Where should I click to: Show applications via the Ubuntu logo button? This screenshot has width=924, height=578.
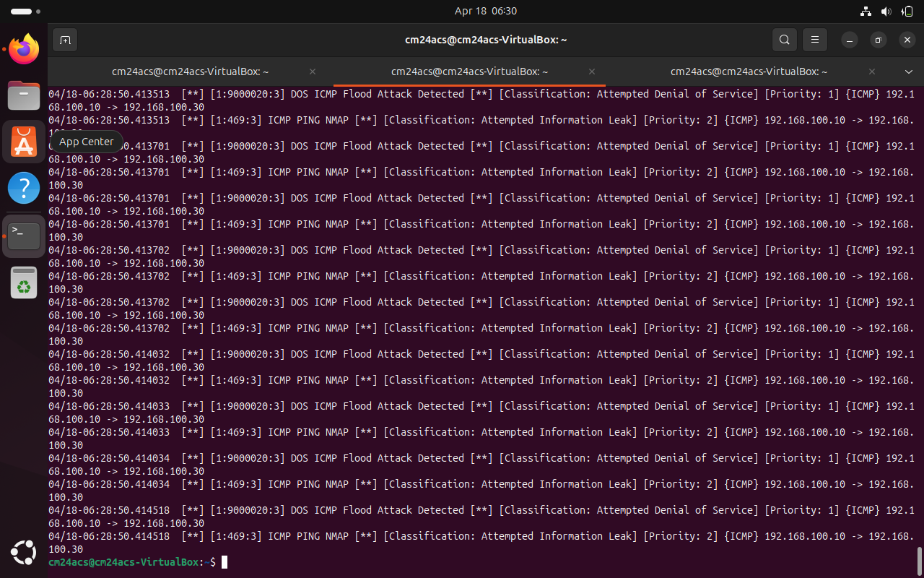tap(24, 553)
